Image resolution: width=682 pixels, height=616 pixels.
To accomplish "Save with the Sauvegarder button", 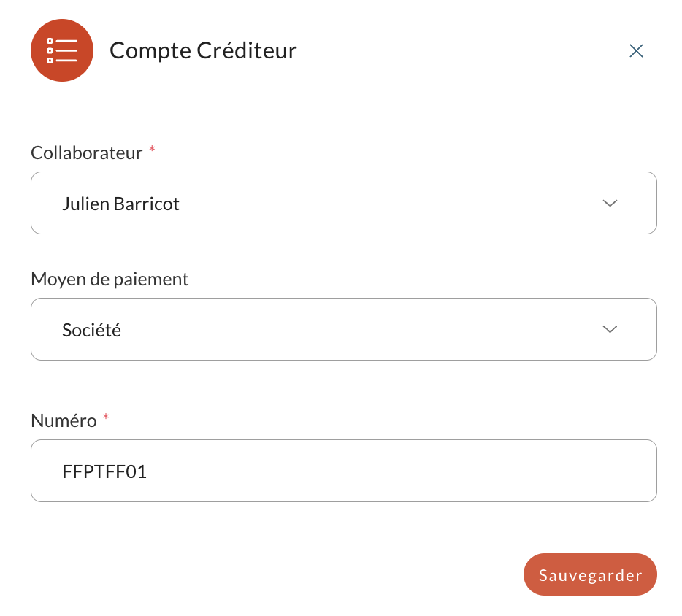I will [590, 574].
